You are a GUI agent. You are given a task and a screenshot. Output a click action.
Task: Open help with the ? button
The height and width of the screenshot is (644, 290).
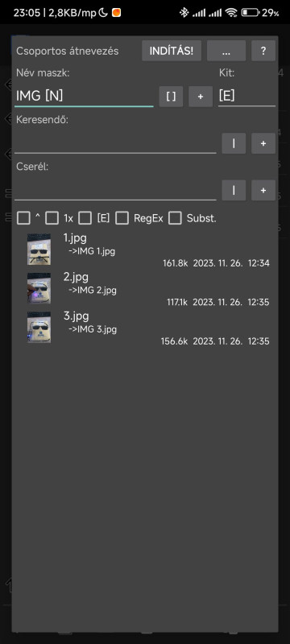[263, 51]
